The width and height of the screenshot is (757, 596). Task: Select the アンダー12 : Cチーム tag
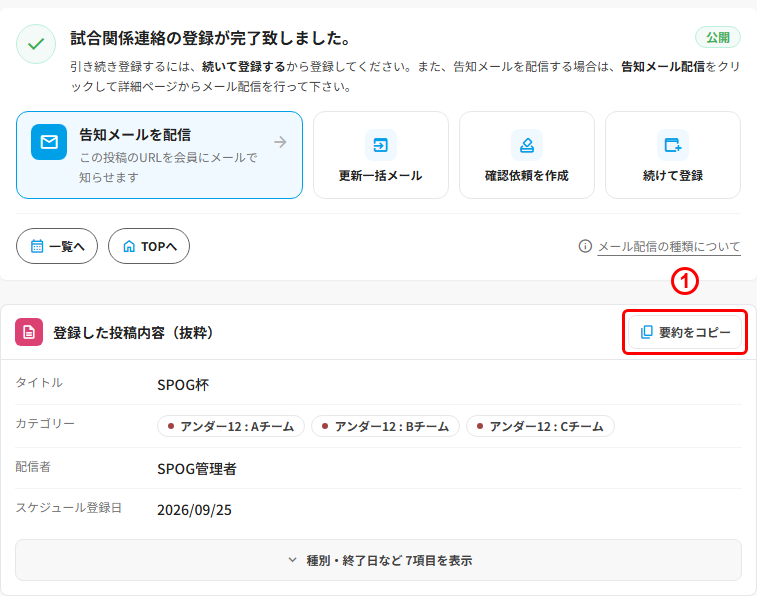click(540, 426)
